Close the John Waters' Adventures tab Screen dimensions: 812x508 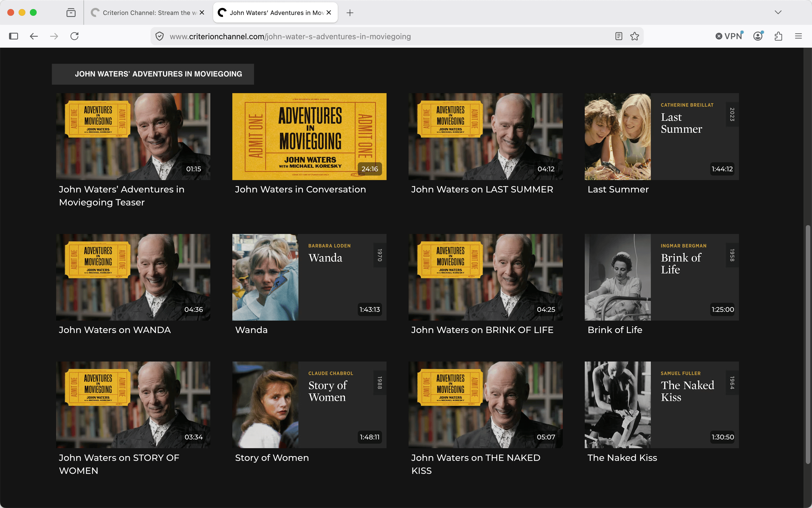tap(329, 12)
